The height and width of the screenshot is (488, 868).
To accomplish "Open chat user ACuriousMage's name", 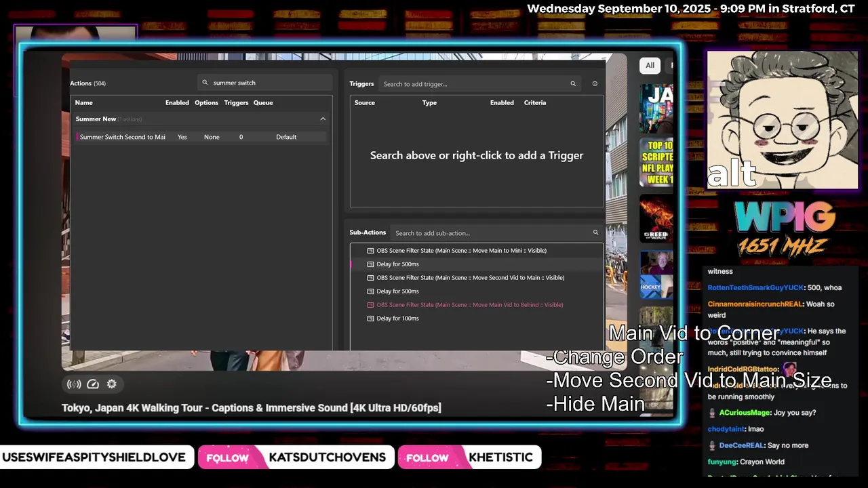I will click(744, 413).
